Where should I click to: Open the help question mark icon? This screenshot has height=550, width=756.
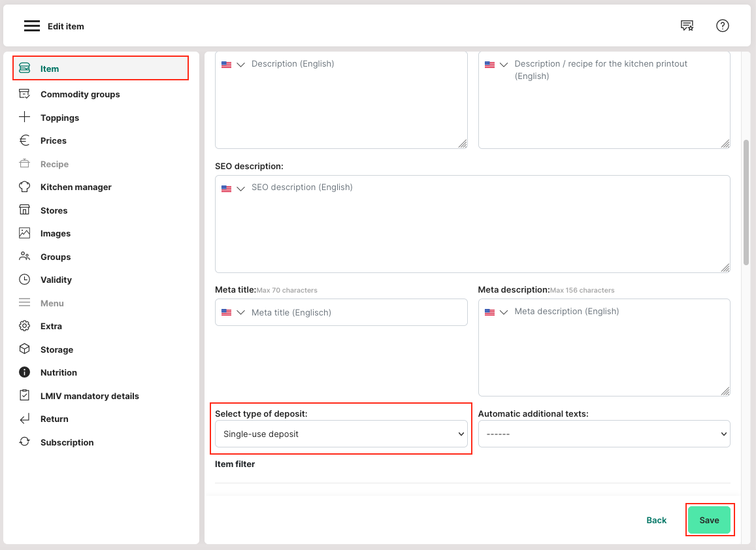[x=722, y=26]
